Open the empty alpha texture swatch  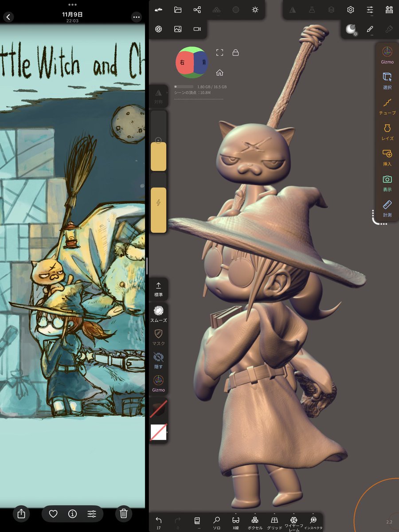coord(159,432)
